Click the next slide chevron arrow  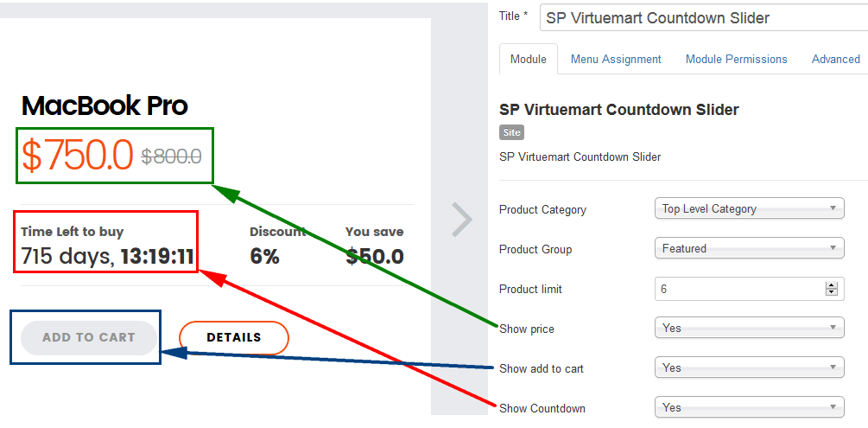point(462,220)
